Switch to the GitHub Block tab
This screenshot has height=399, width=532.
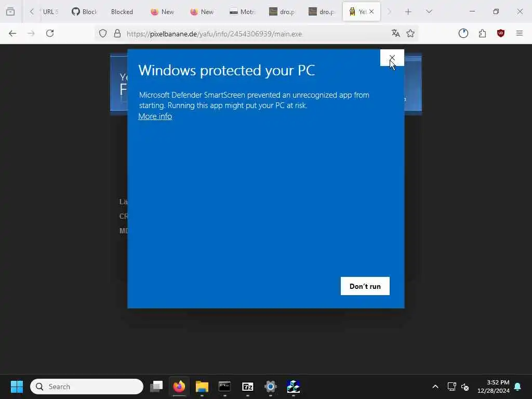pos(84,11)
